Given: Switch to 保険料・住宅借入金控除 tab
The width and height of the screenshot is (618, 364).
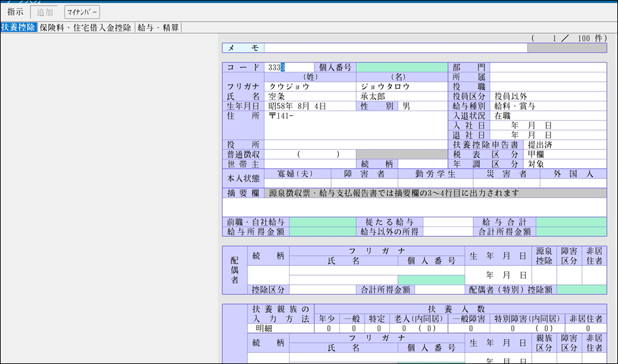Looking at the screenshot, I should pyautogui.click(x=85, y=28).
